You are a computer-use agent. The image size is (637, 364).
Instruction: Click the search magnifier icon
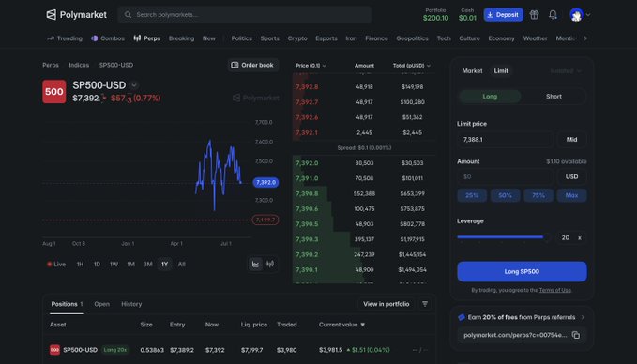[x=128, y=15]
